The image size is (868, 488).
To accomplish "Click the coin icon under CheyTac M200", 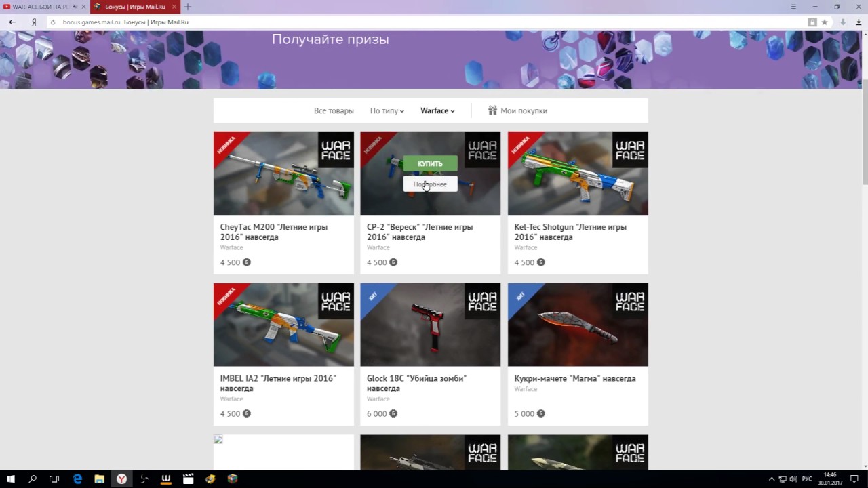I will (x=247, y=262).
